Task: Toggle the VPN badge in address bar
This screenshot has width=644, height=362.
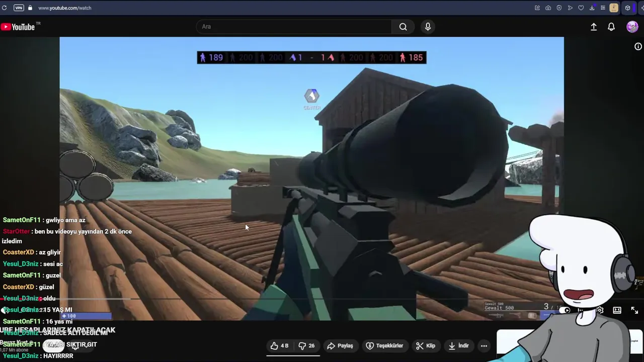Action: pos(19,8)
